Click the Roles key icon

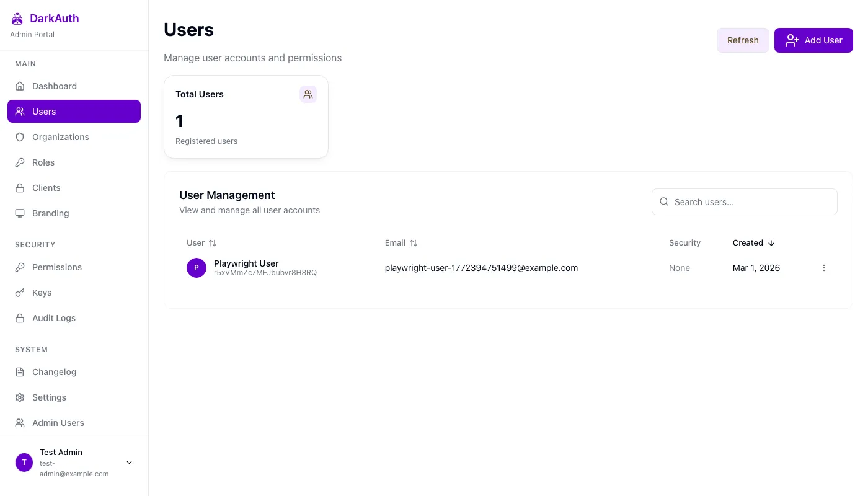(x=19, y=162)
